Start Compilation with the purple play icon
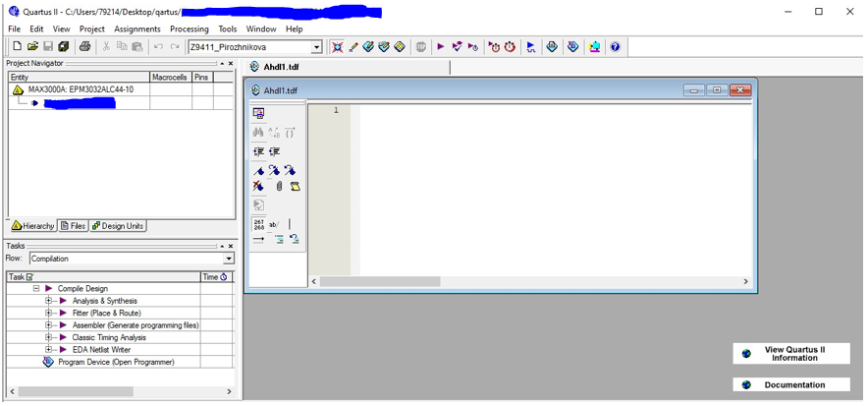Viewport: 868px width, 406px height. click(x=441, y=47)
